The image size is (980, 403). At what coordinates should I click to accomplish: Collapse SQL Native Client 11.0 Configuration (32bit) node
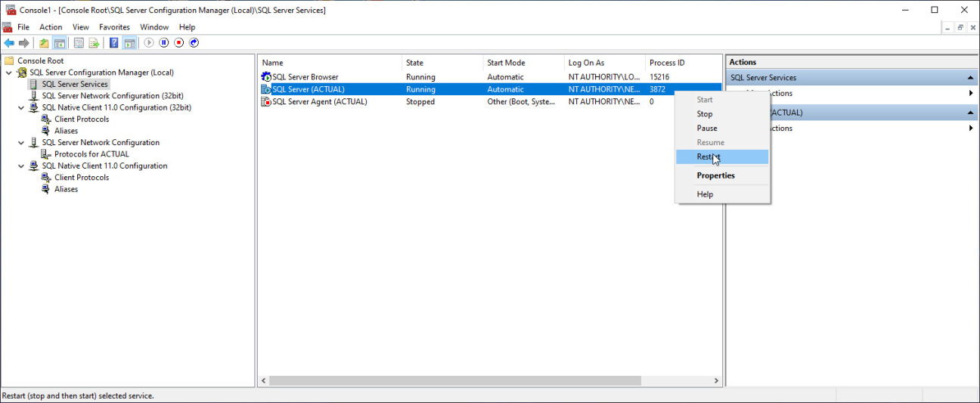point(21,107)
